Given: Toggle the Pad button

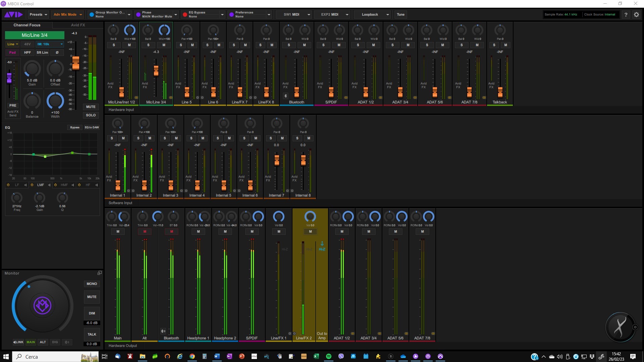Looking at the screenshot, I should pos(12,53).
